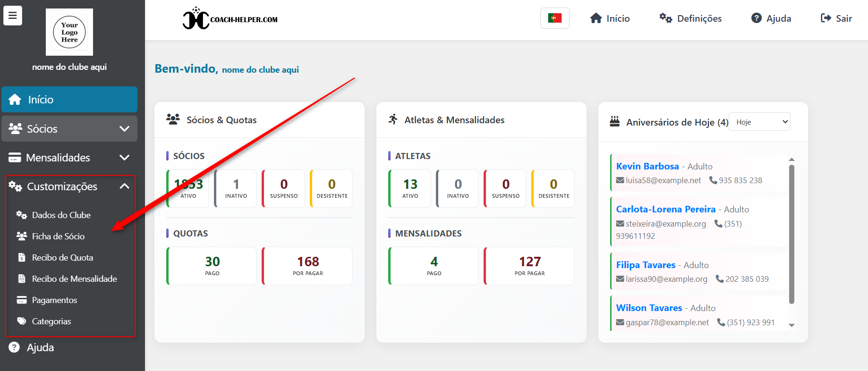The width and height of the screenshot is (868, 371).
Task: Expand the Mensalidades sidebar menu
Action: coord(69,158)
